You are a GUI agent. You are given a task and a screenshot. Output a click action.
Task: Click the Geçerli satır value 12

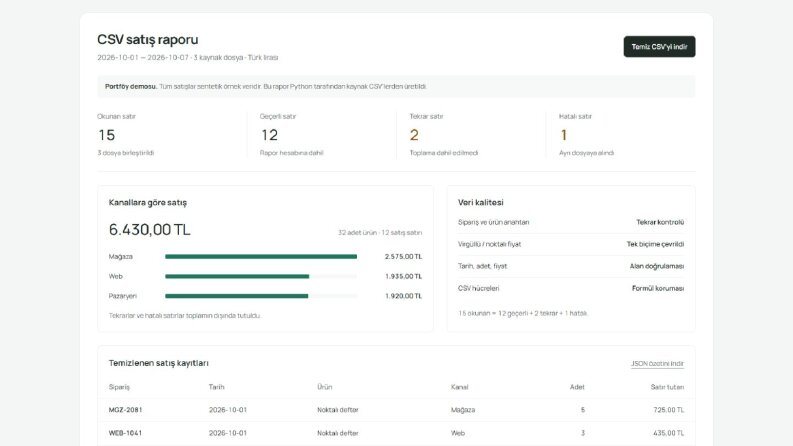coord(270,135)
